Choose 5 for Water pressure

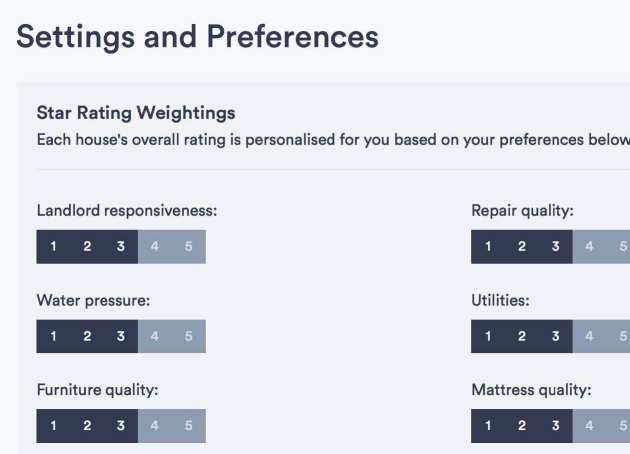pos(189,336)
